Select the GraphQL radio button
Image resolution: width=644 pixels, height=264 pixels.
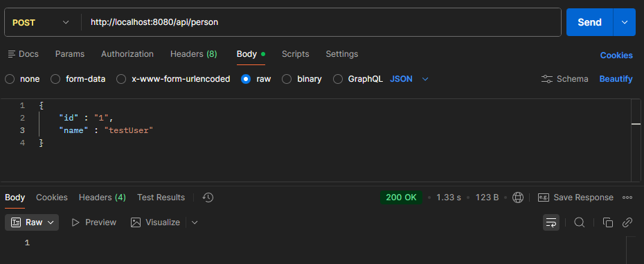338,79
